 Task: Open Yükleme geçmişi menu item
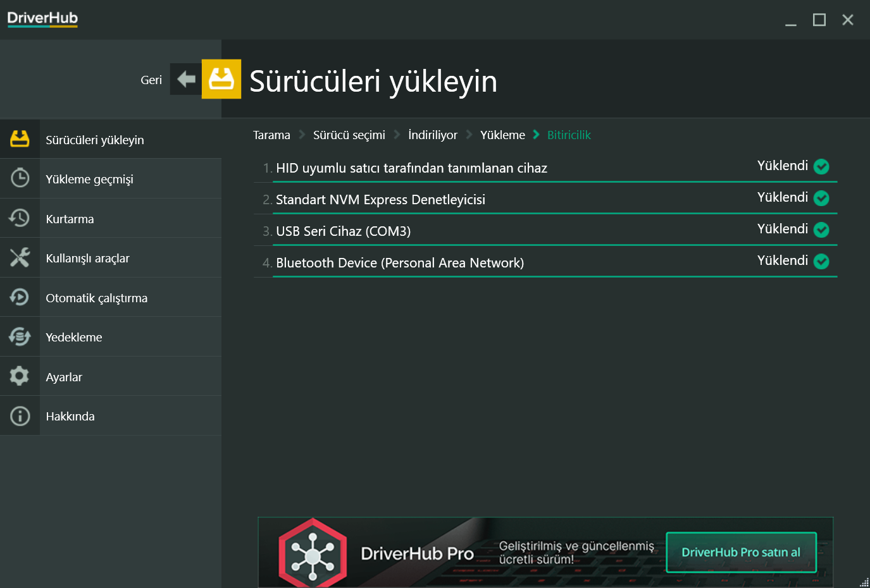coord(111,179)
